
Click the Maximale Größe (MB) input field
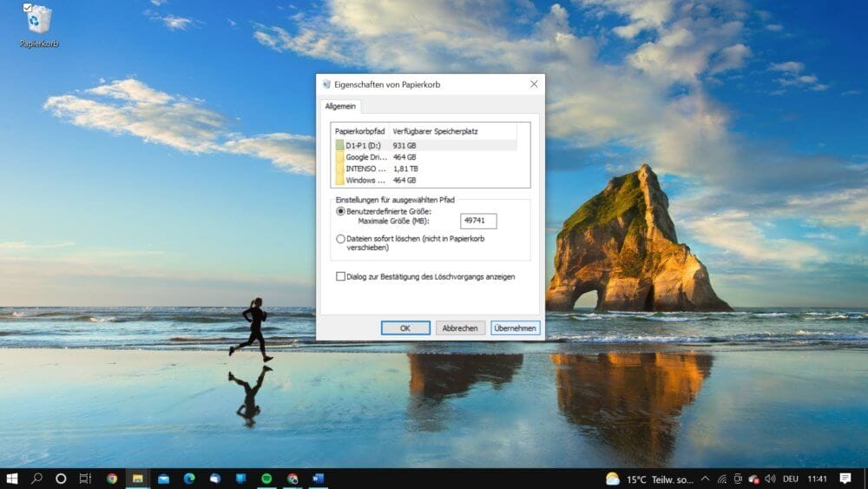point(478,221)
